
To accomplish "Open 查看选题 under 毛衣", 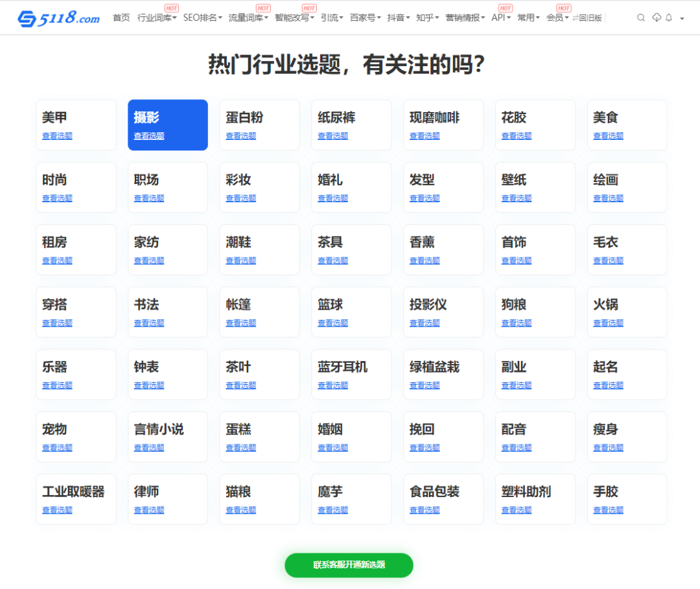I will (608, 260).
